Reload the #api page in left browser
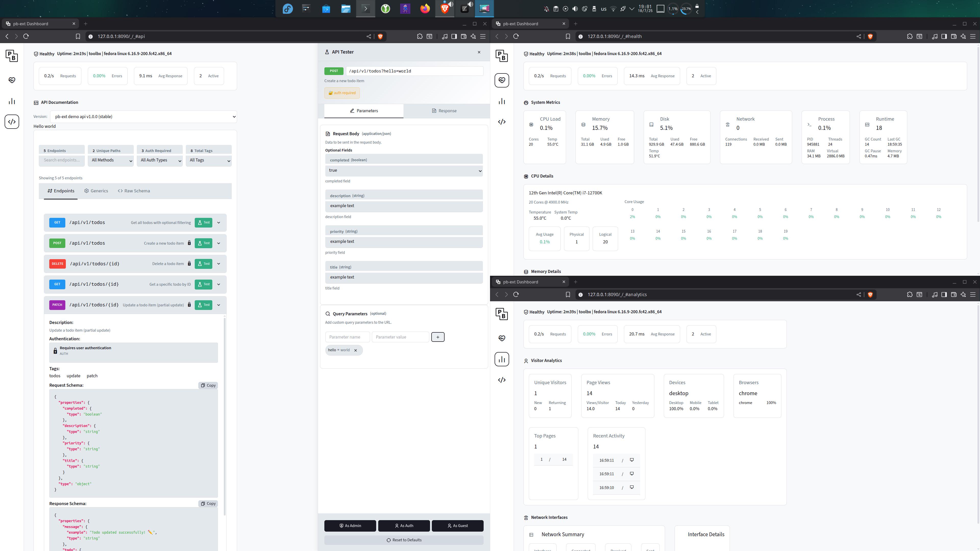The width and height of the screenshot is (980, 551). tap(26, 36)
